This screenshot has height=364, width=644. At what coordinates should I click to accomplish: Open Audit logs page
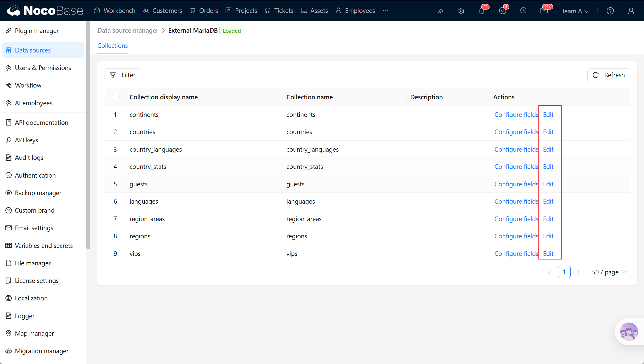43,158
